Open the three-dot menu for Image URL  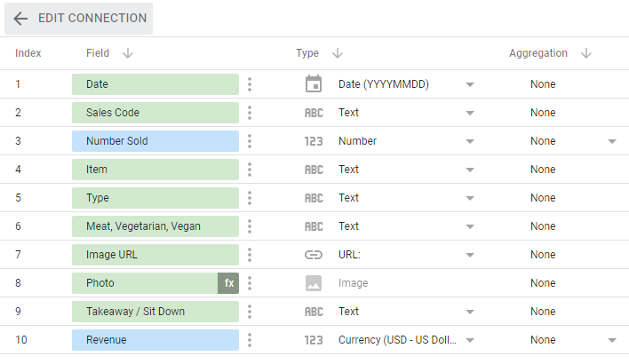coord(250,255)
